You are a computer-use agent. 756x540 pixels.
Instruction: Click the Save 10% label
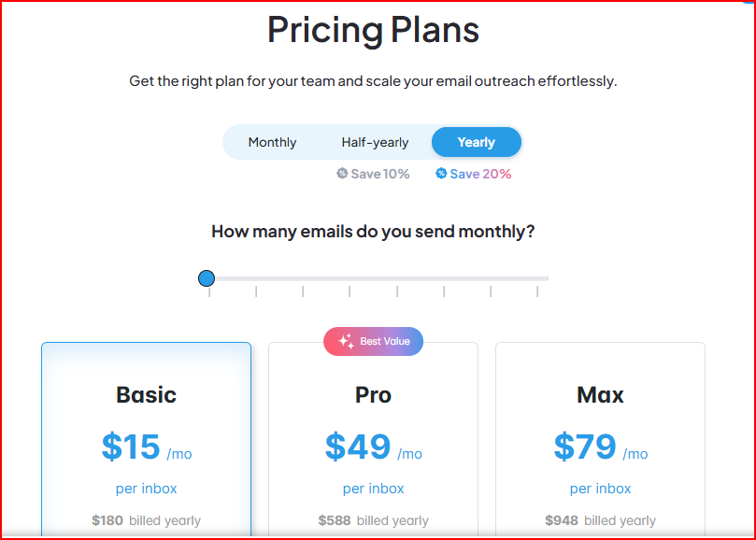point(380,174)
